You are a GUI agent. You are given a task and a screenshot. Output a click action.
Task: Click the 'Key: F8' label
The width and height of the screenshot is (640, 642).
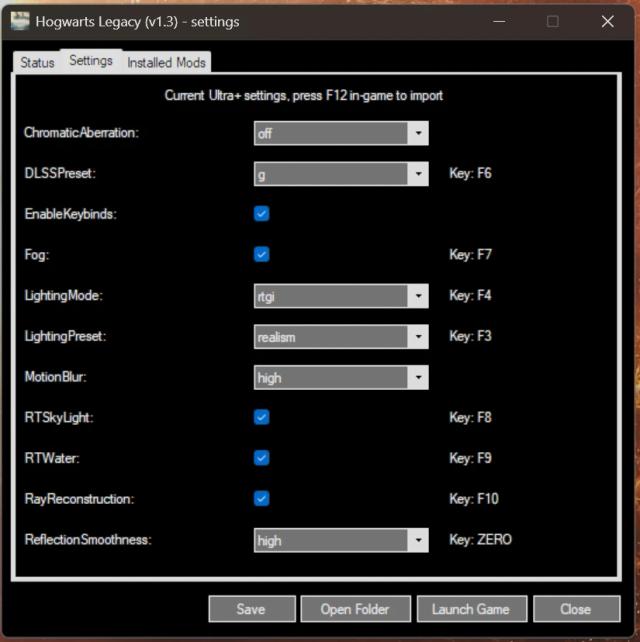[x=470, y=417]
